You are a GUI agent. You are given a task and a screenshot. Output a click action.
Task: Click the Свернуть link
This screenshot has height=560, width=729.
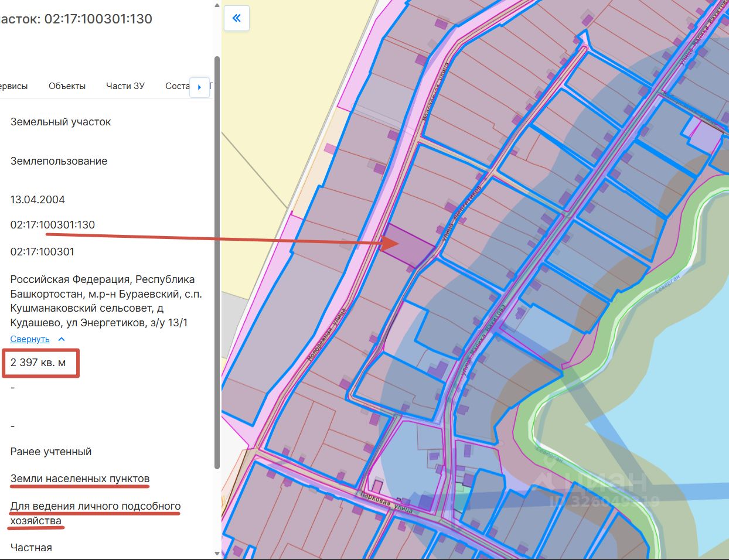pos(30,339)
